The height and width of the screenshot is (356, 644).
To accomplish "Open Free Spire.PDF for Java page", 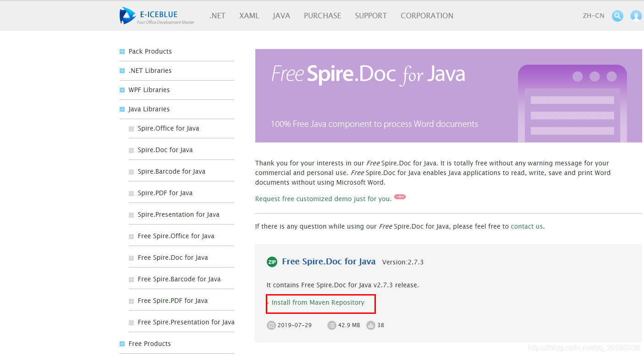I will click(x=173, y=301).
